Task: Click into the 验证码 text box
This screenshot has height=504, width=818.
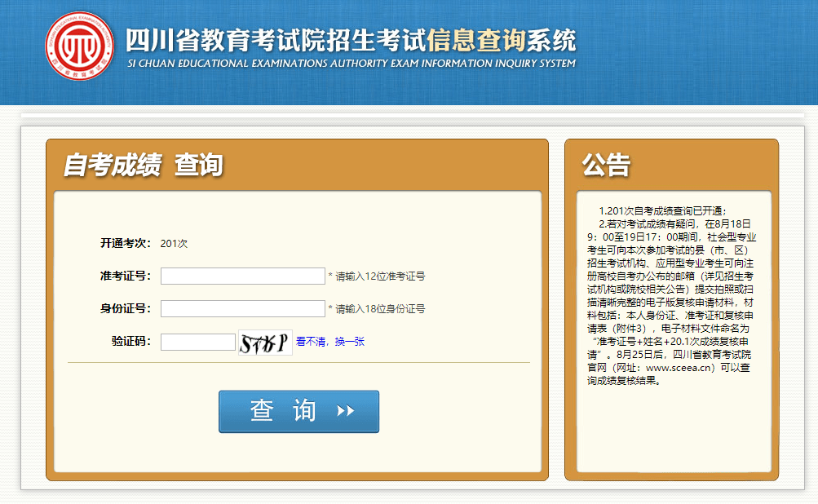Action: coord(198,342)
